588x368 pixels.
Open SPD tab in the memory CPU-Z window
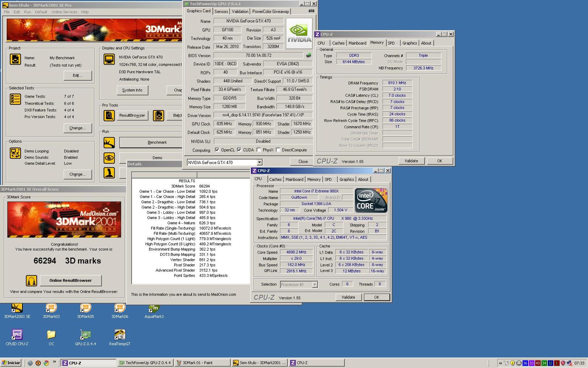click(x=391, y=43)
